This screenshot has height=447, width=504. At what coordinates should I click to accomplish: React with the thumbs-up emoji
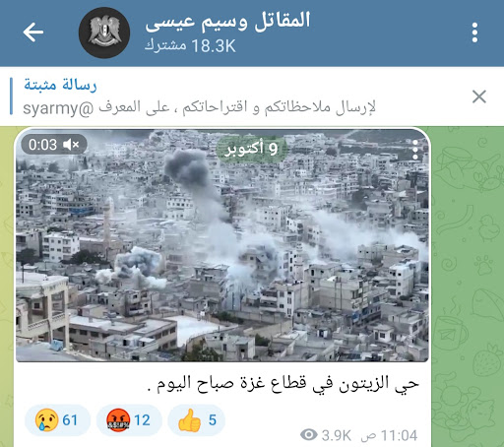coord(189,420)
